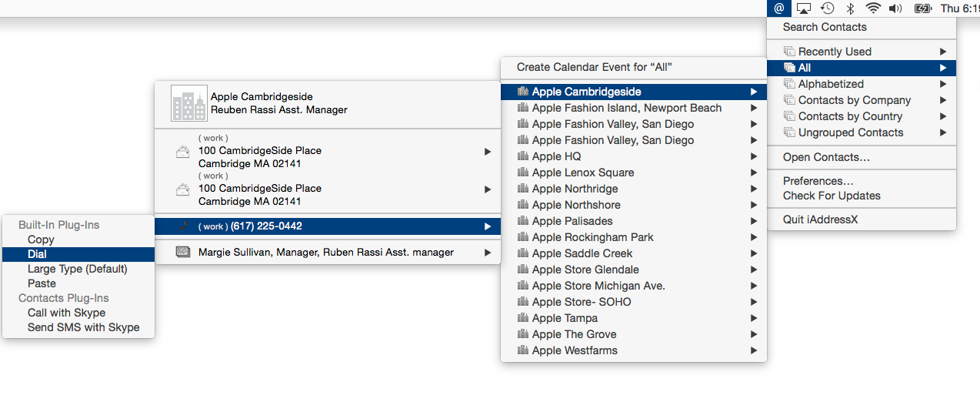The height and width of the screenshot is (402, 980).
Task: Expand arrow of Margie Sullivan note row
Action: tap(488, 252)
